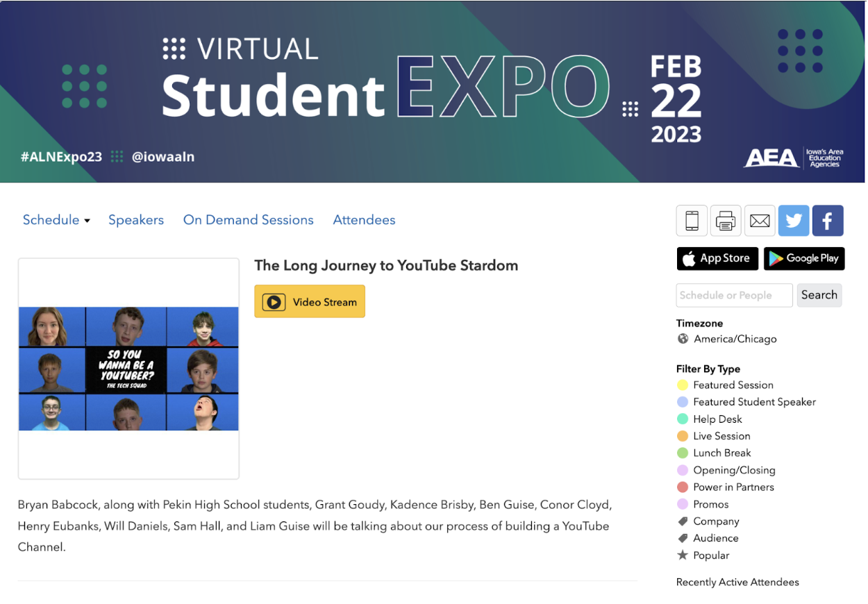The height and width of the screenshot is (604, 868).
Task: Show Popular sessions
Action: coord(711,555)
